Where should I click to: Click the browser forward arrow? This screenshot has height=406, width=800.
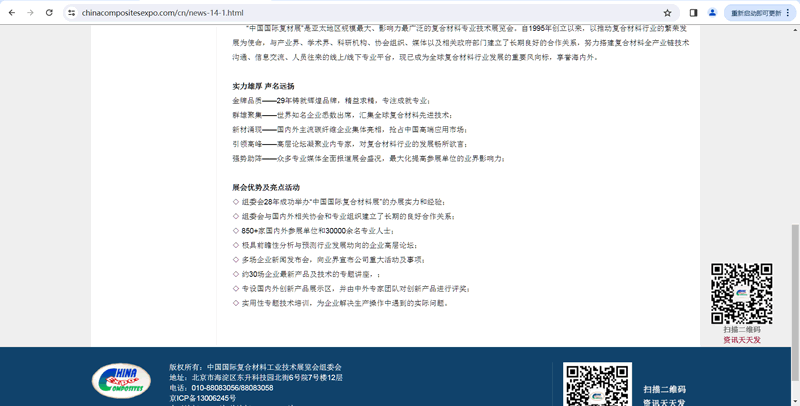point(30,13)
